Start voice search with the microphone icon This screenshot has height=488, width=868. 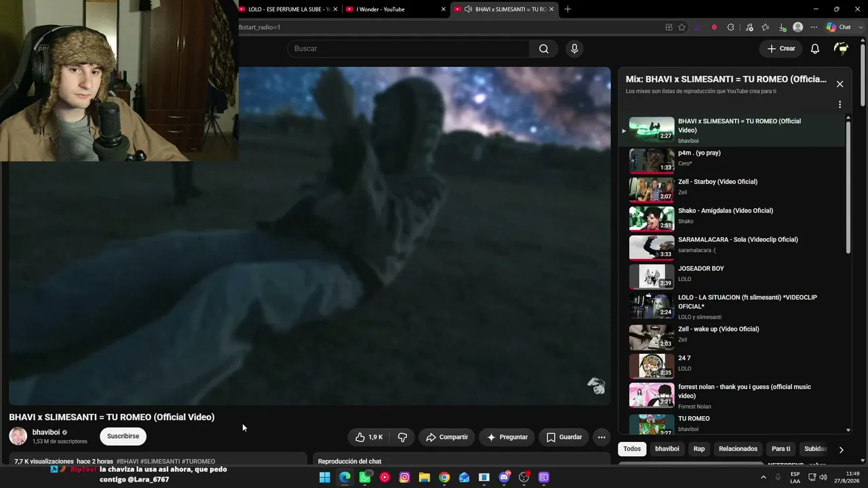click(x=574, y=49)
